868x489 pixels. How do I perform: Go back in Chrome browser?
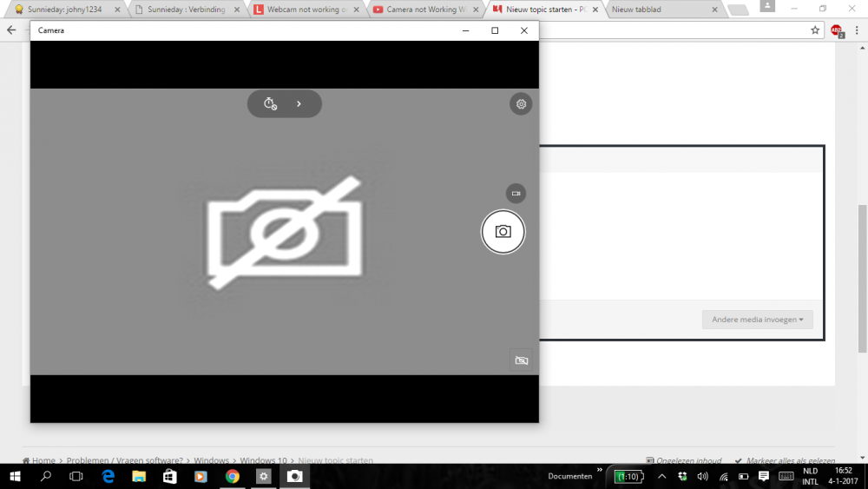[11, 30]
